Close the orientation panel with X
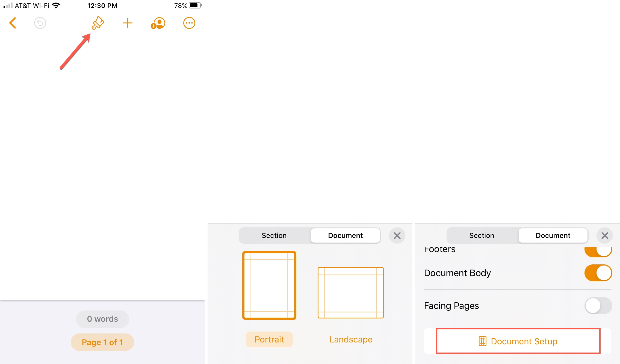The height and width of the screenshot is (364, 620). click(x=397, y=235)
